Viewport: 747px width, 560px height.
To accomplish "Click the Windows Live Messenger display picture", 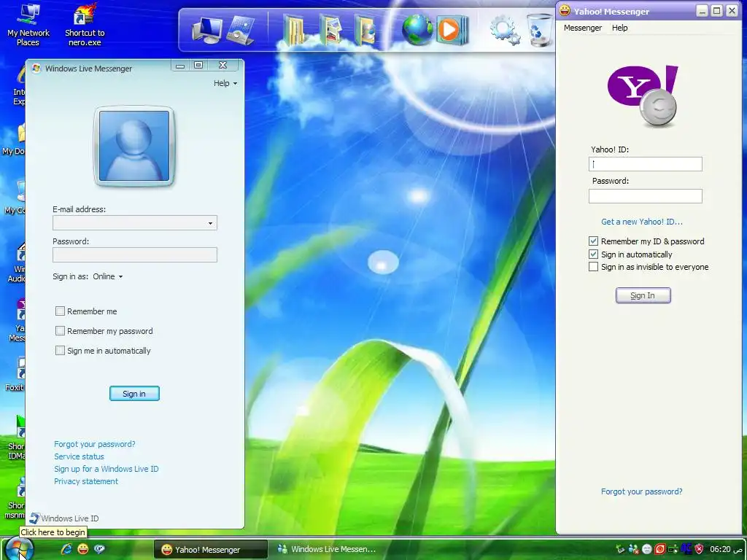I will point(134,146).
